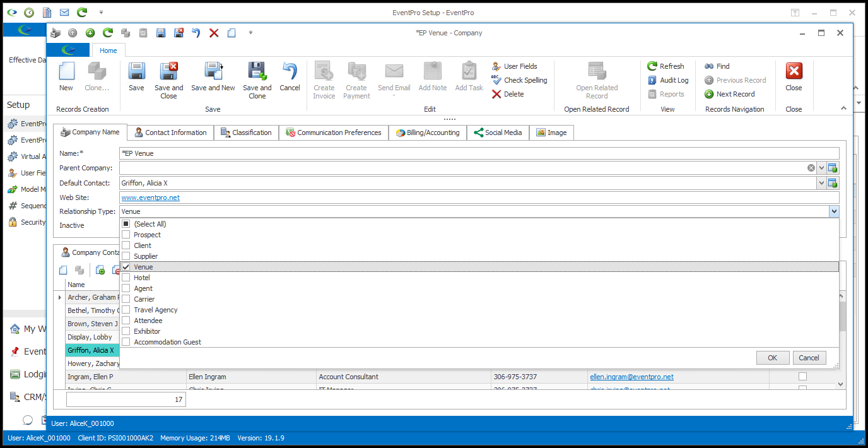
Task: Click Save and New in the ribbon
Action: (213, 77)
